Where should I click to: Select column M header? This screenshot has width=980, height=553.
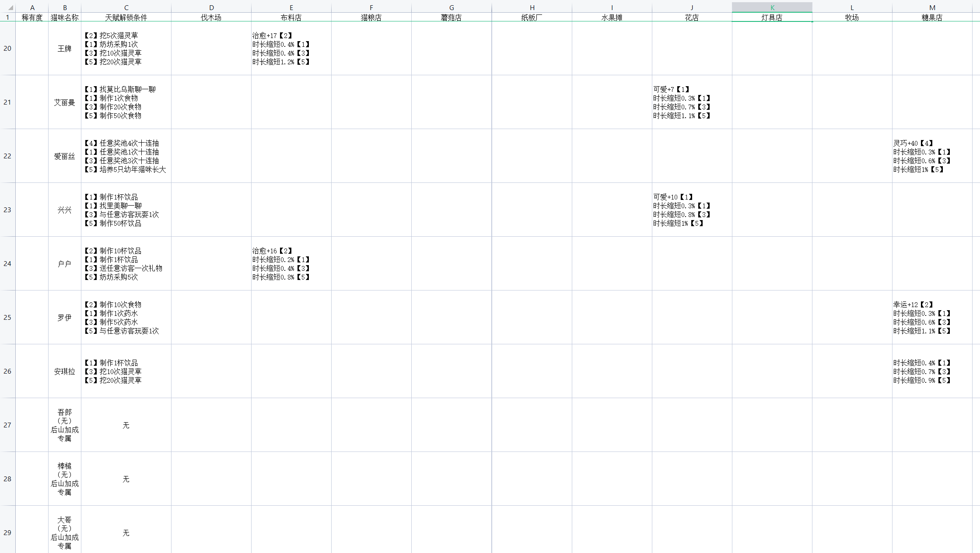[932, 7]
